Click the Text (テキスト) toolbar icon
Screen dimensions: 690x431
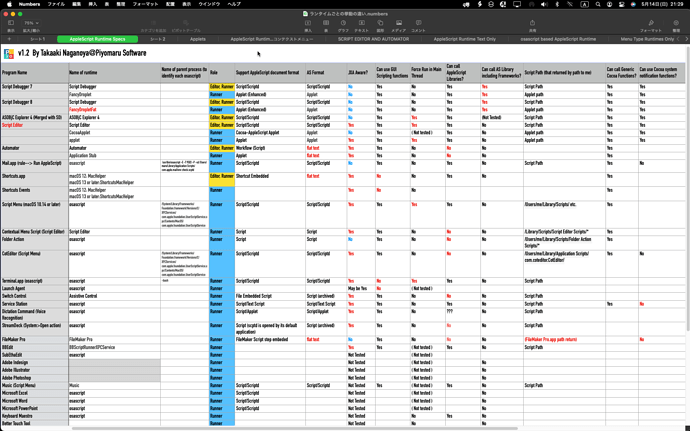pos(361,23)
